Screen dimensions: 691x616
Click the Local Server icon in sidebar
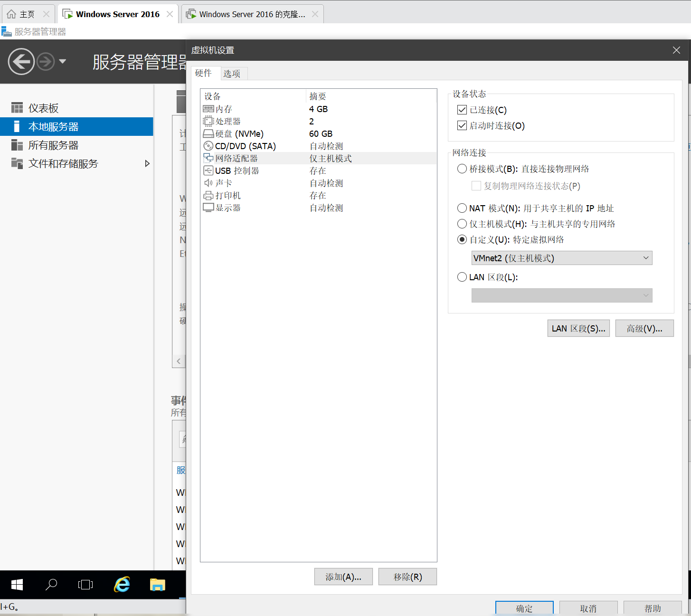[x=17, y=126]
